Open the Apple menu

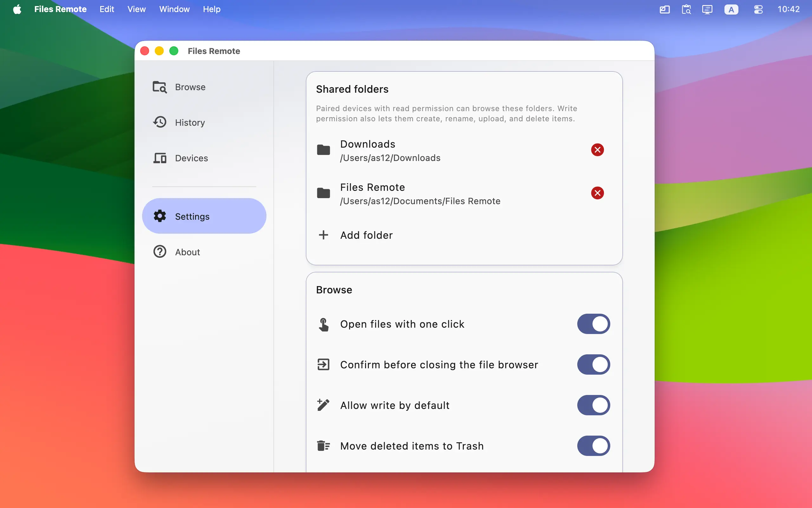pyautogui.click(x=17, y=9)
